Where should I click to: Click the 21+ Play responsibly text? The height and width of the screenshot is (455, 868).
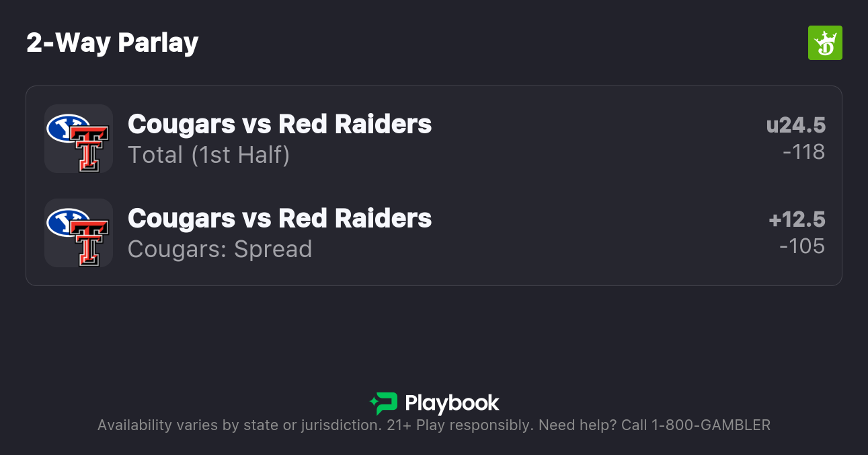click(467, 425)
